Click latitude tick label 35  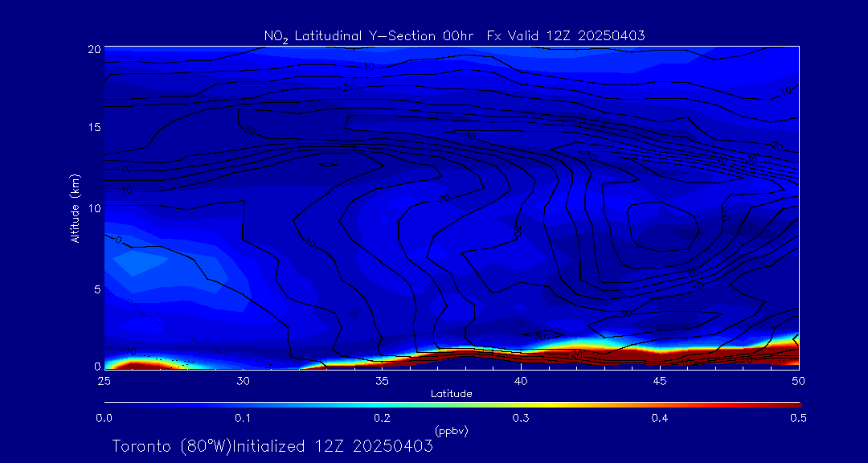pyautogui.click(x=382, y=381)
